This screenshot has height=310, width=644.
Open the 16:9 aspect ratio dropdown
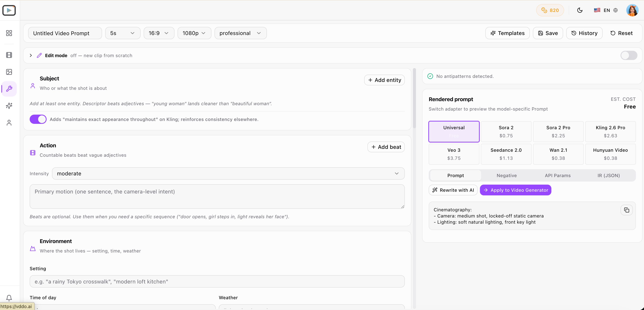(x=159, y=33)
